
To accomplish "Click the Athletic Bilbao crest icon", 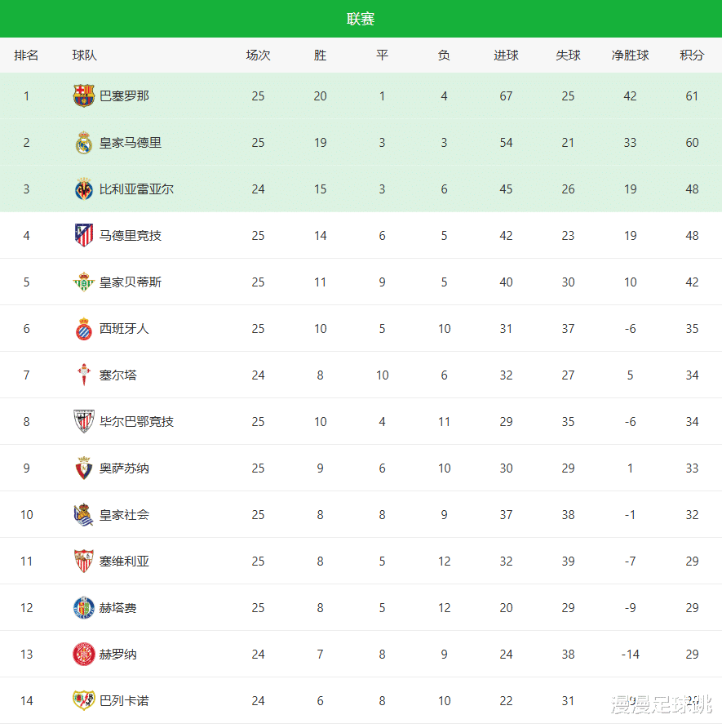I will pos(84,422).
